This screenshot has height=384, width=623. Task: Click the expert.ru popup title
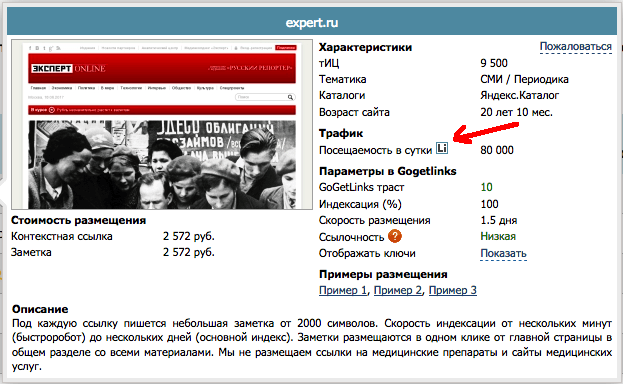312,22
